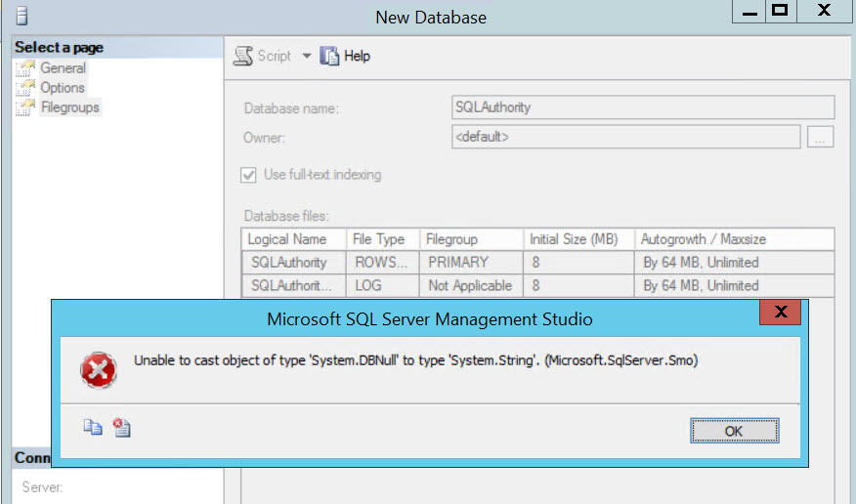Click the Logical Name column header
The image size is (856, 504).
tap(294, 239)
